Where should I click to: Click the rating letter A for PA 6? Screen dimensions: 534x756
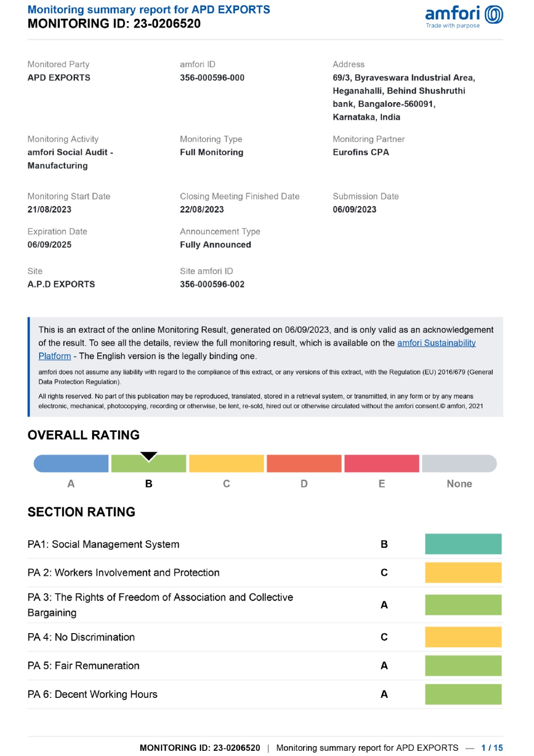384,695
